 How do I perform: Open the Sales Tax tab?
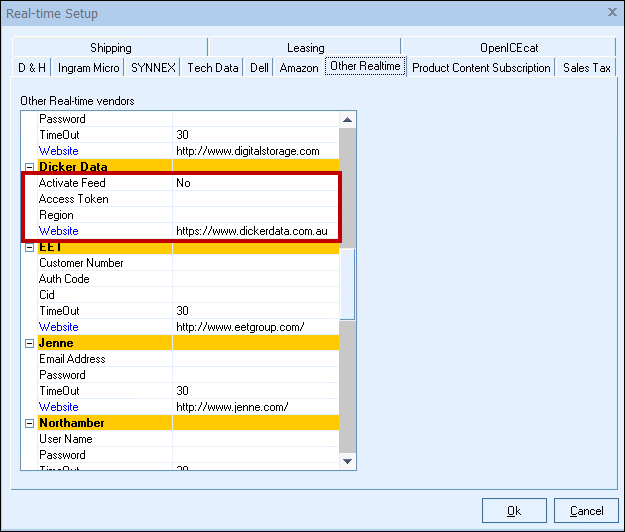(587, 68)
